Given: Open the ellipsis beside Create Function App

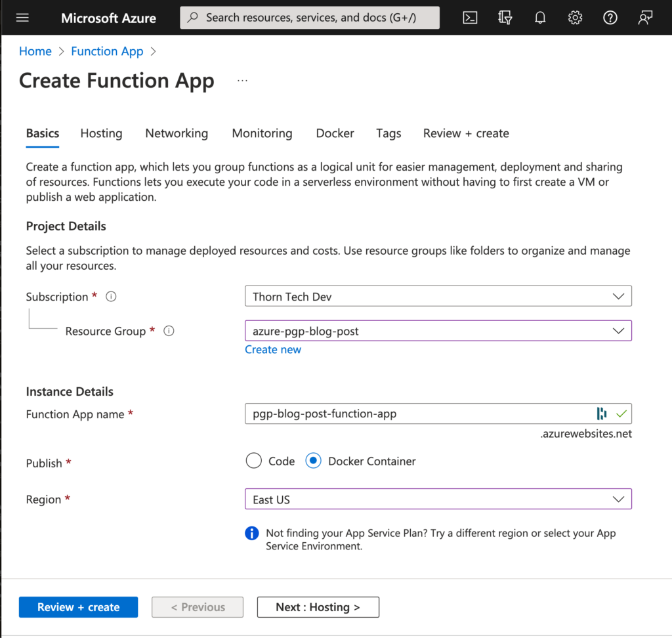Looking at the screenshot, I should point(242,81).
